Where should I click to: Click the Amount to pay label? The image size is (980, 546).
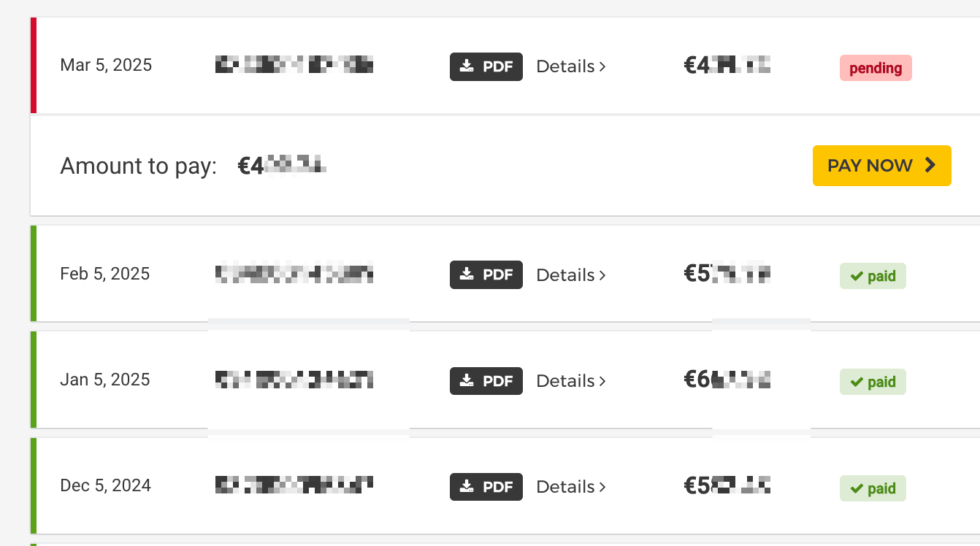point(138,166)
